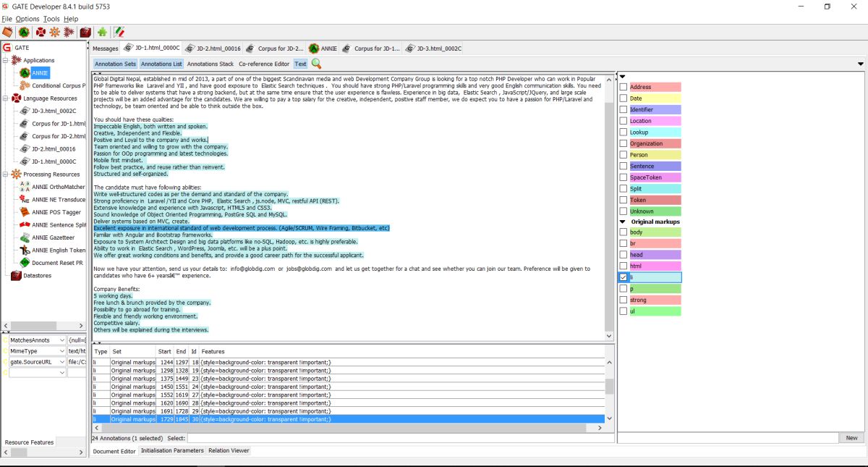Viewport: 868px width, 467px height.
Task: Open the MimeType feature name dropdown
Action: click(x=61, y=350)
